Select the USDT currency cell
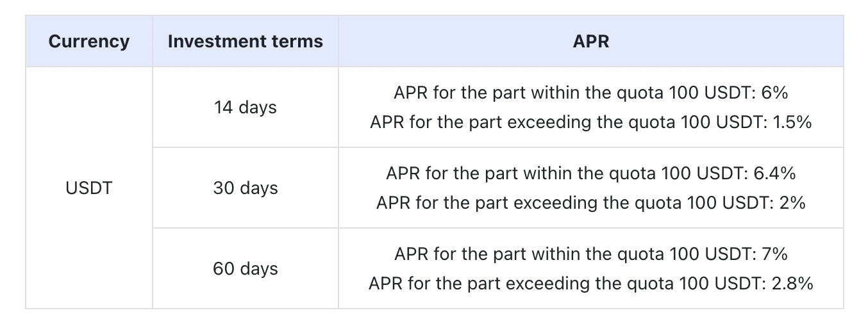Image resolution: width=868 pixels, height=324 pixels. (x=88, y=188)
